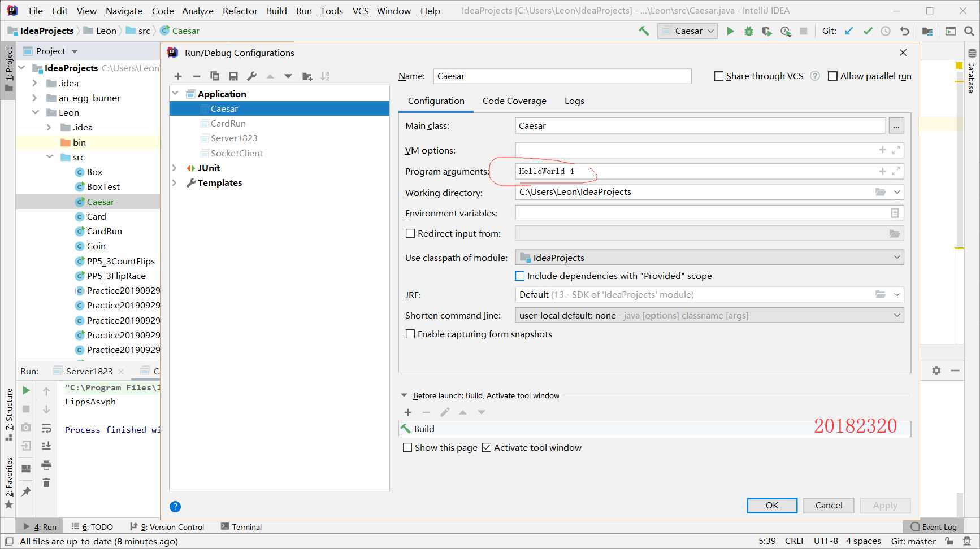Run Caesar with the green play icon

(730, 31)
